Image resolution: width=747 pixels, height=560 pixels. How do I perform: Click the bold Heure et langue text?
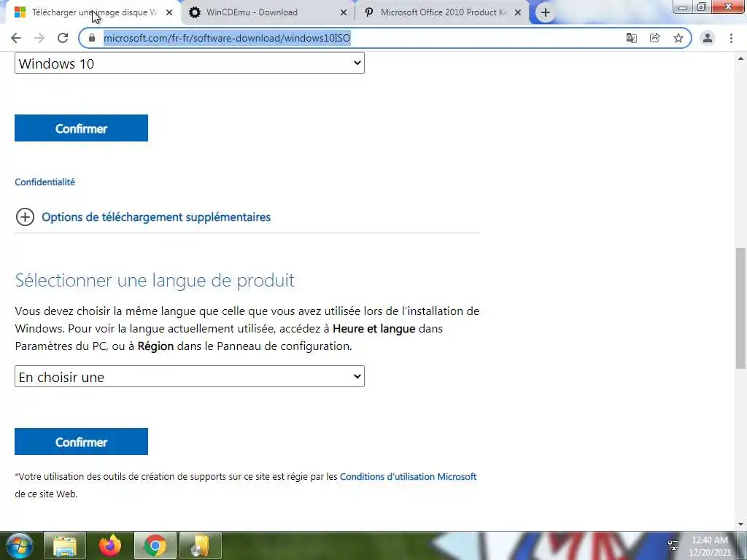pyautogui.click(x=374, y=329)
